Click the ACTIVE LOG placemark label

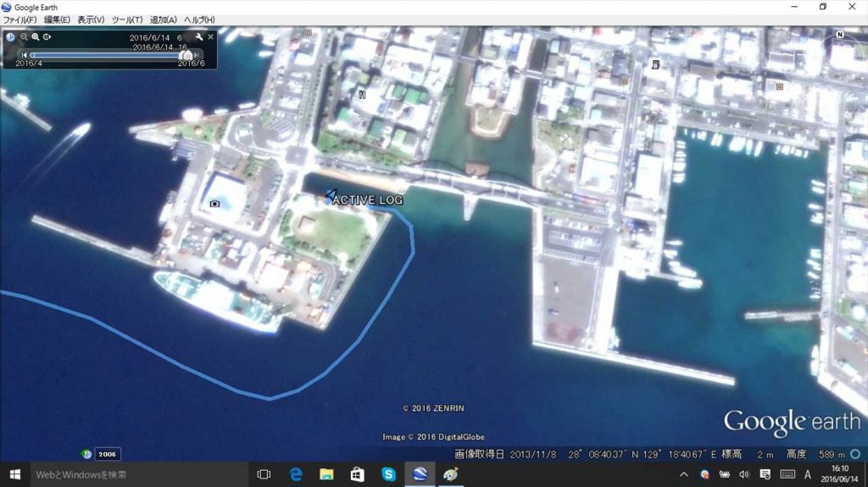pos(367,201)
